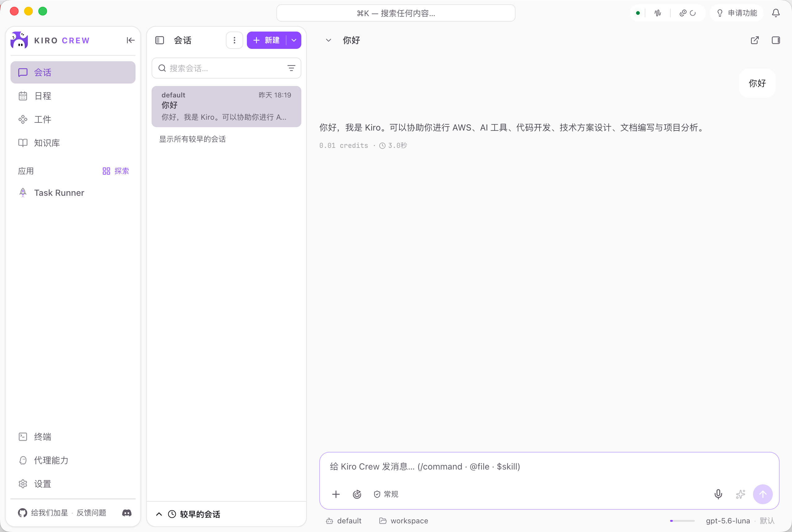Open 终端 terminal
Screen dimensions: 792x532
pos(73,437)
